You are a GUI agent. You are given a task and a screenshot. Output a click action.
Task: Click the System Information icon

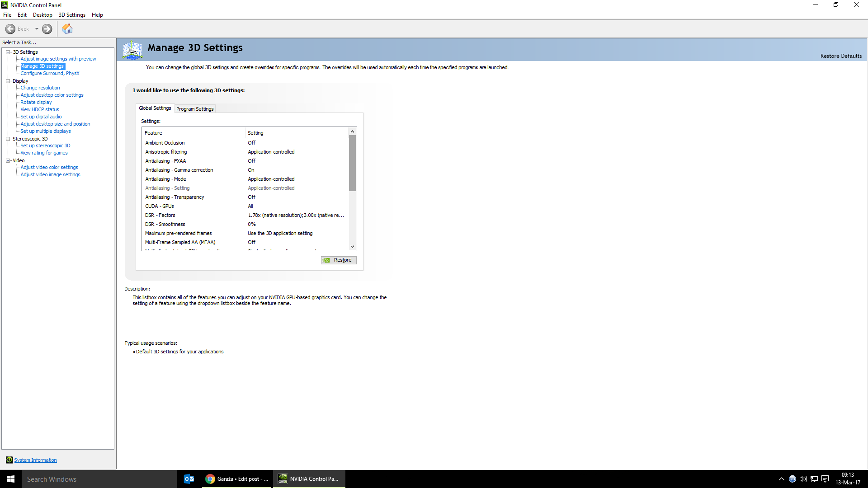(x=9, y=460)
